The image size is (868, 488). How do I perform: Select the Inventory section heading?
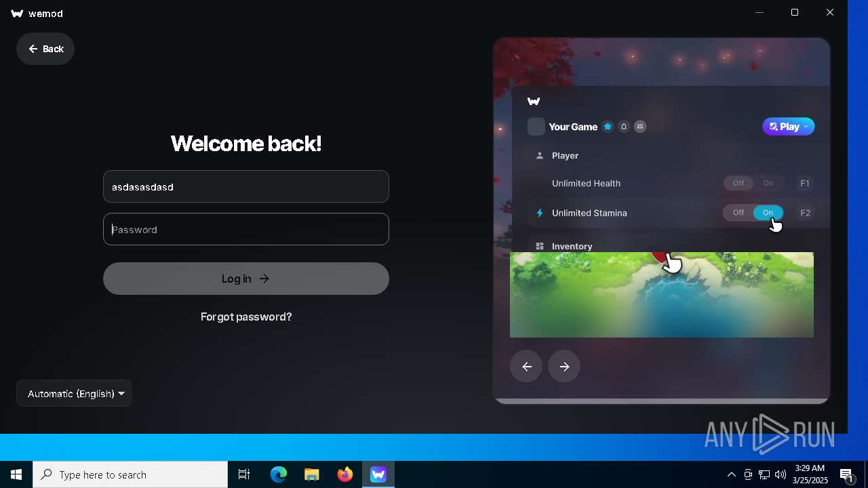tap(572, 247)
